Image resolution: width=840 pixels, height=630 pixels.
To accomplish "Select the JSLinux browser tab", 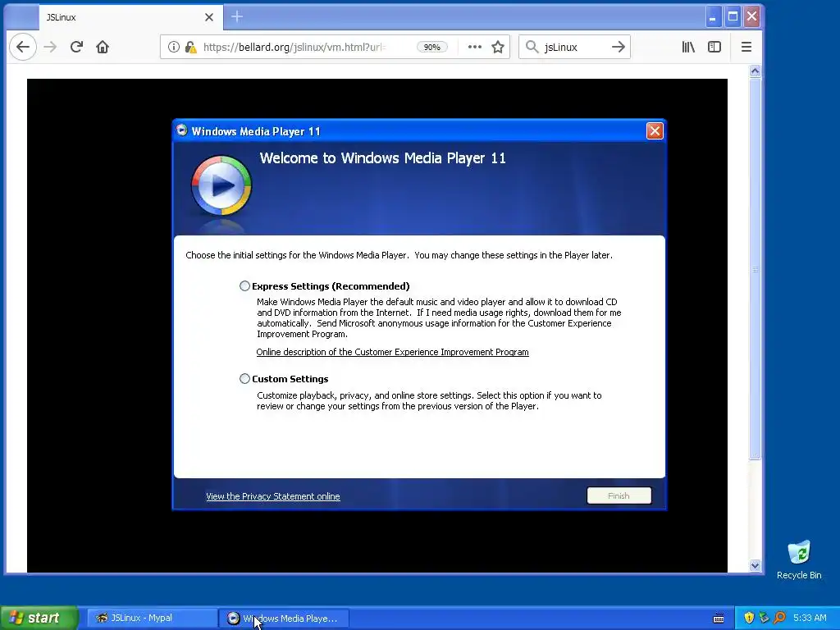I will point(130,17).
